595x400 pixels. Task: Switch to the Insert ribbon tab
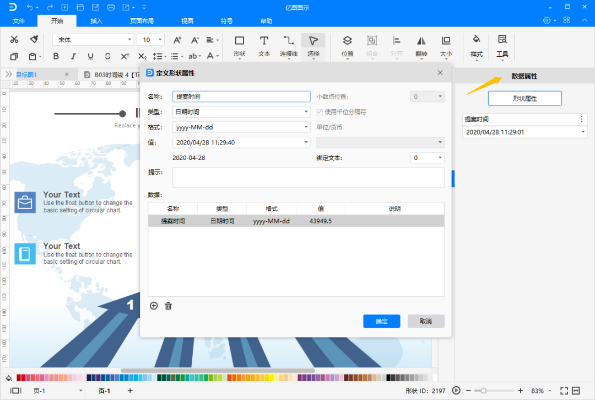pyautogui.click(x=96, y=21)
